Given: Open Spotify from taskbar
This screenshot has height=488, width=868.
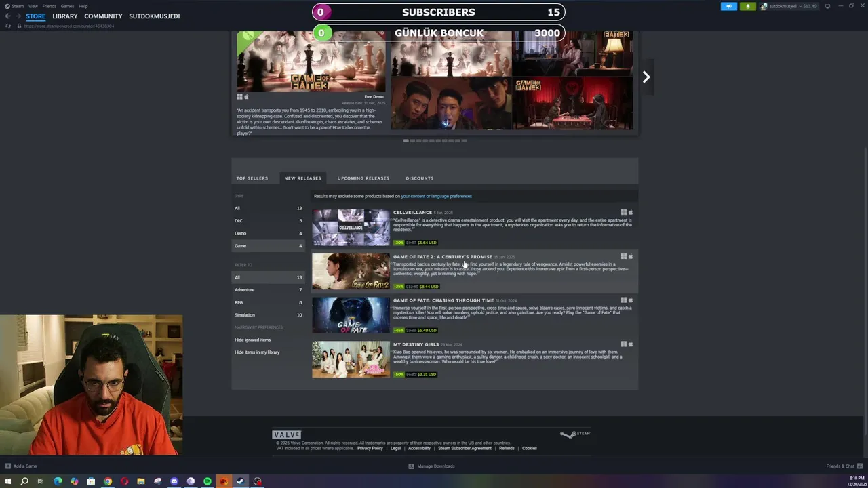Looking at the screenshot, I should [208, 481].
